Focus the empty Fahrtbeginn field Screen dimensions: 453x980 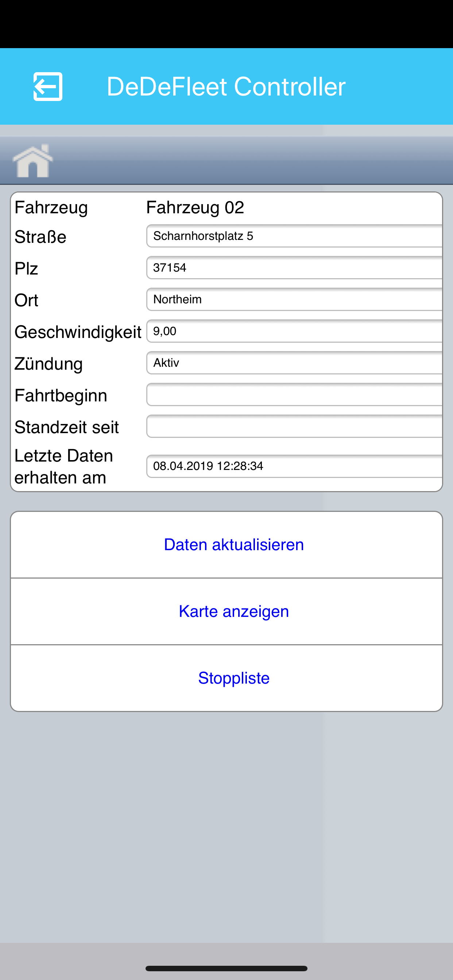coord(294,394)
